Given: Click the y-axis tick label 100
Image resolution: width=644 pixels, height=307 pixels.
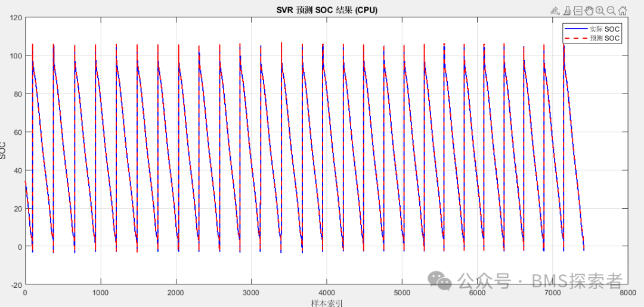Looking at the screenshot, I should [x=16, y=56].
